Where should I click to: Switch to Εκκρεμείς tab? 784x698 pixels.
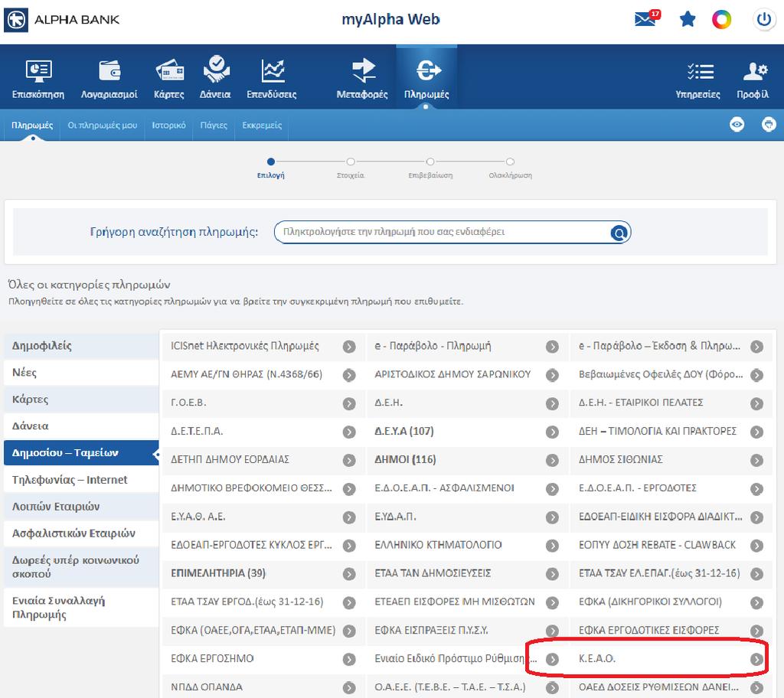(262, 125)
